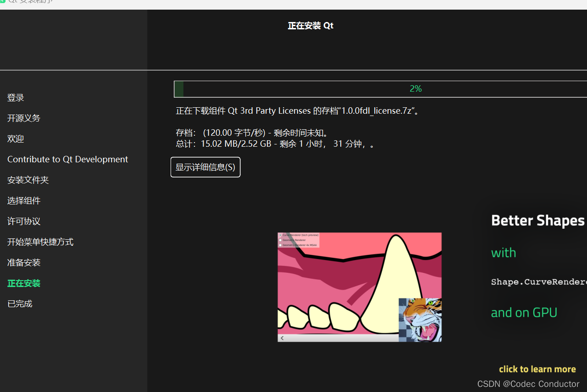
Task: Select the 准备安装 step
Action: [x=24, y=263]
